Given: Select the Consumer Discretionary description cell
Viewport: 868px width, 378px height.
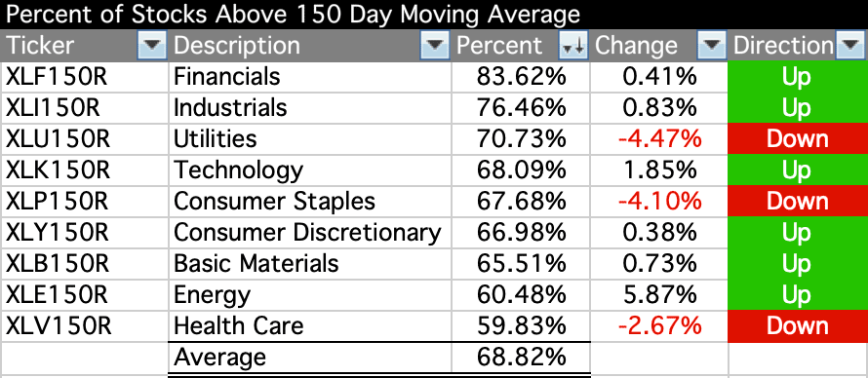Looking at the screenshot, I should pyautogui.click(x=310, y=233).
